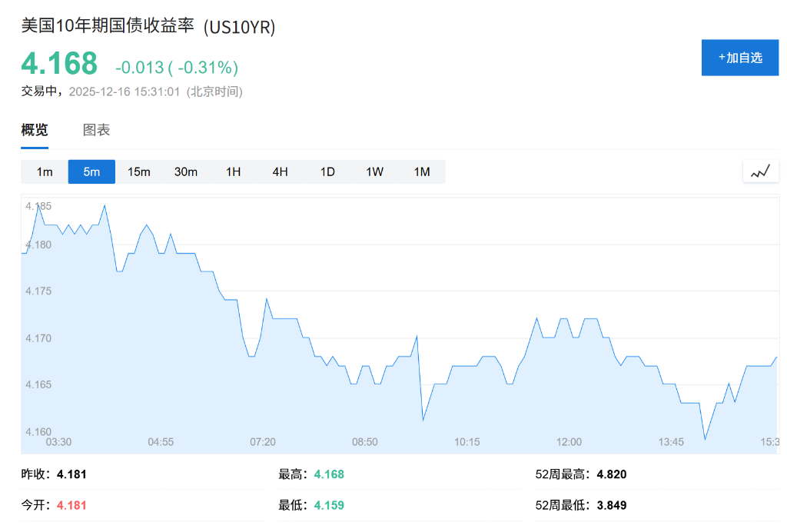Click the 52周最高 high value 4.820
Screen dimensions: 787x532
click(613, 474)
